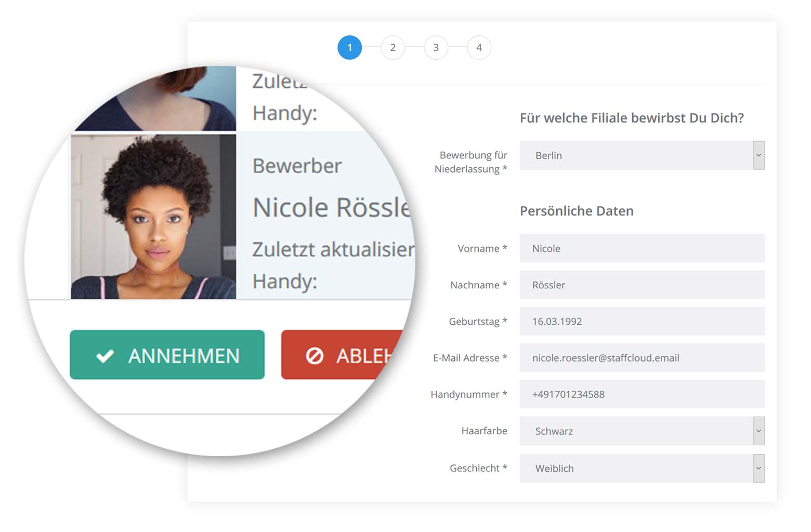
Task: Click the Bewerber name Nicole Rössler
Action: pos(328,207)
